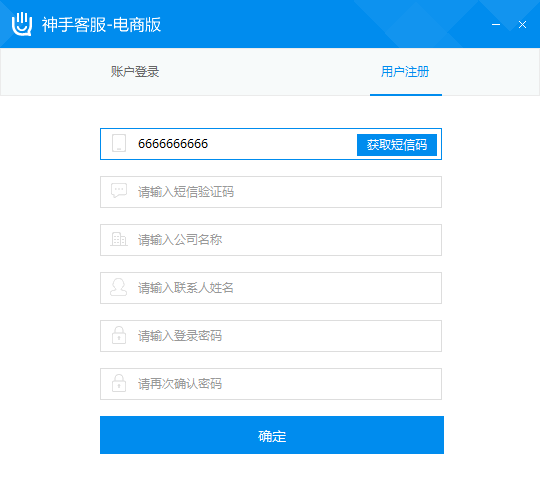The width and height of the screenshot is (540, 501).
Task: Click the lock icon beside 请输入登录密码
Action: [x=119, y=335]
